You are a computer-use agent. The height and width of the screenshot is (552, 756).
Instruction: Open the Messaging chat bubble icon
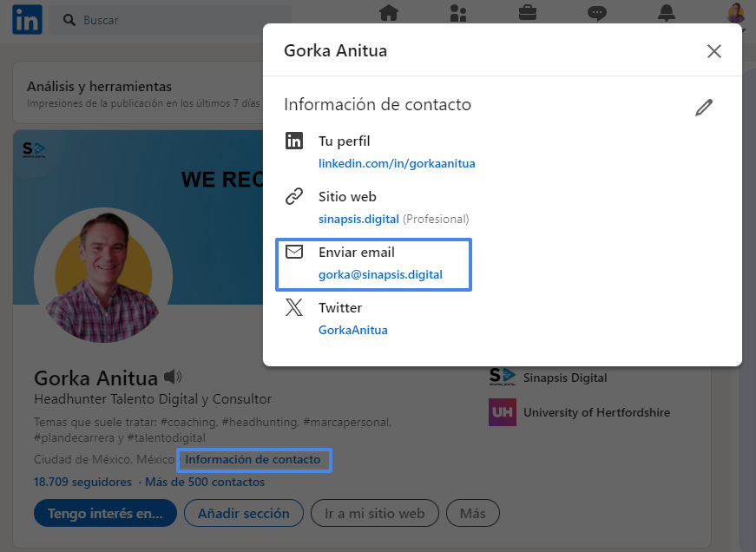tap(597, 12)
